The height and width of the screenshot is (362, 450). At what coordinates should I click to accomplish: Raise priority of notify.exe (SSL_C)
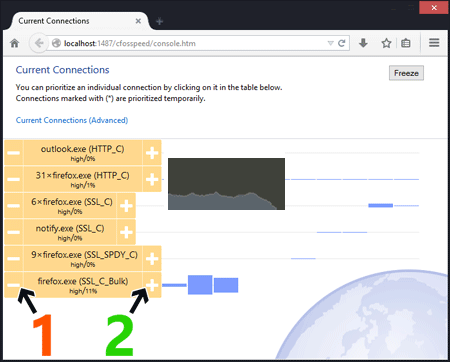(x=126, y=232)
